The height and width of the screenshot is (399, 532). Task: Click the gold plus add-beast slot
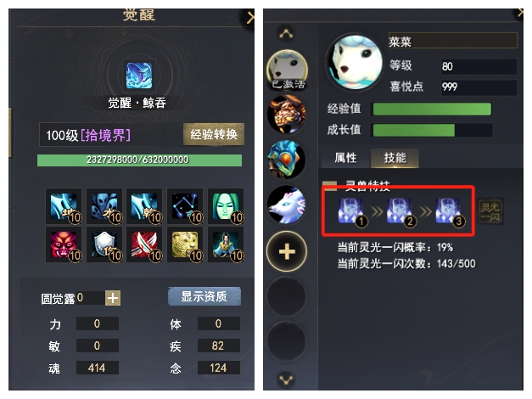287,251
